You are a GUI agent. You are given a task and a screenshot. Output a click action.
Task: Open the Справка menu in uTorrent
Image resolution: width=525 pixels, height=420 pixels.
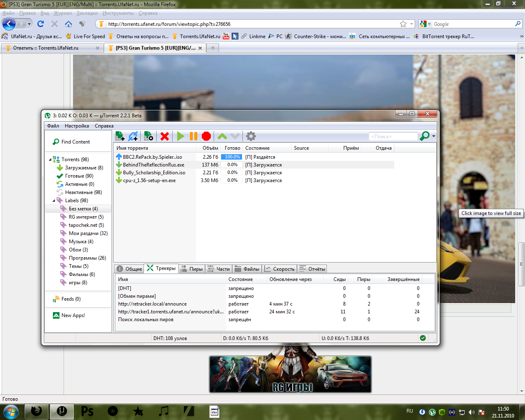pyautogui.click(x=104, y=126)
